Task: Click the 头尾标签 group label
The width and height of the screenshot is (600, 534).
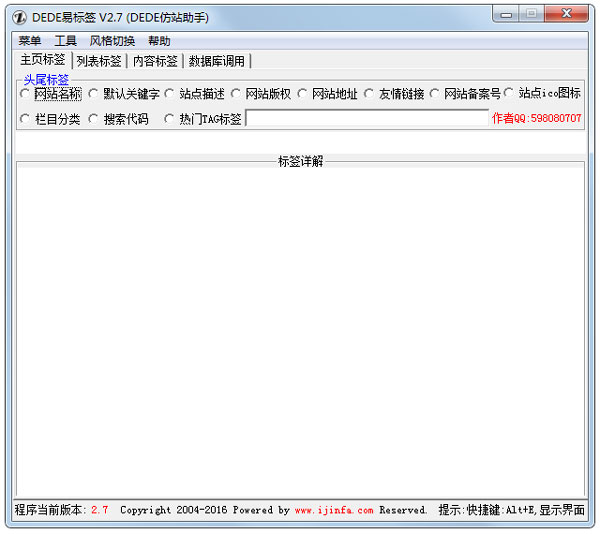Action: (46, 80)
